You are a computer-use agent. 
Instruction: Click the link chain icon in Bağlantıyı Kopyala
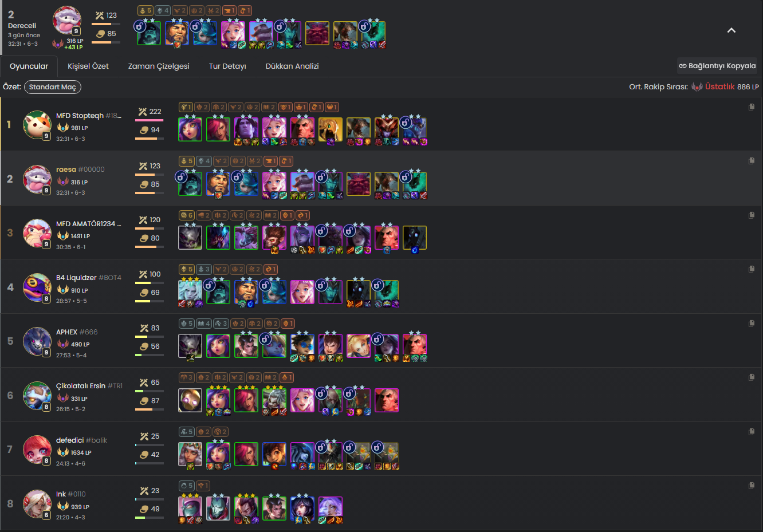(x=682, y=66)
